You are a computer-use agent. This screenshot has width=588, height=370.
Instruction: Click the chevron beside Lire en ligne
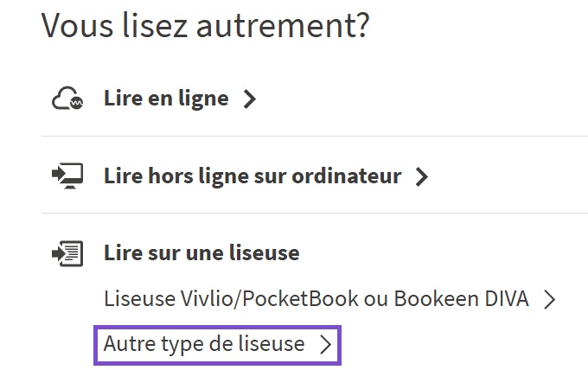pos(250,99)
